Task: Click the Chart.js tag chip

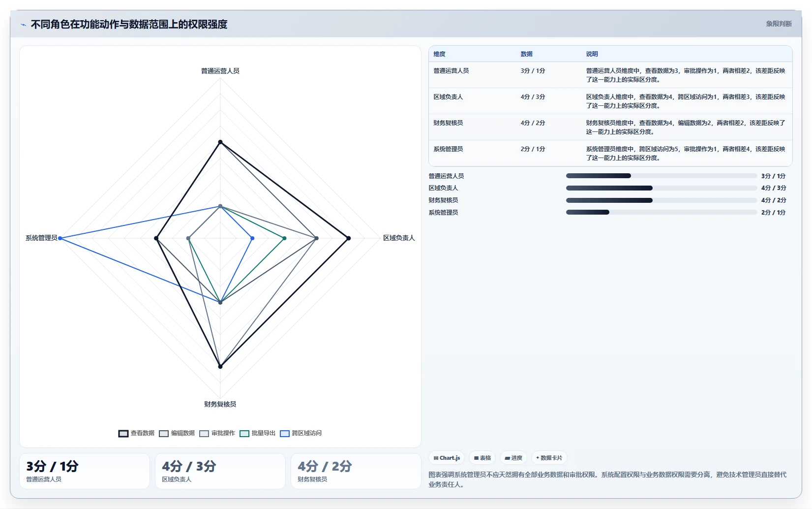Action: (447, 458)
